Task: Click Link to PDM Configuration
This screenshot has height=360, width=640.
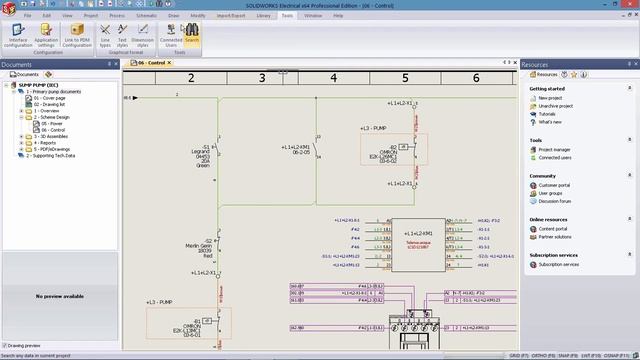Action: [77, 35]
